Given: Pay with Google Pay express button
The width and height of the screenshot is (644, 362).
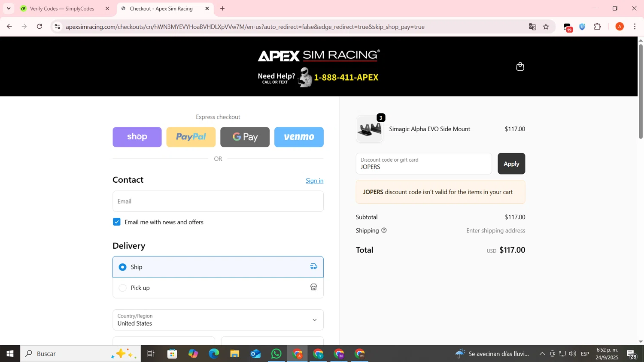Looking at the screenshot, I should pos(245,137).
